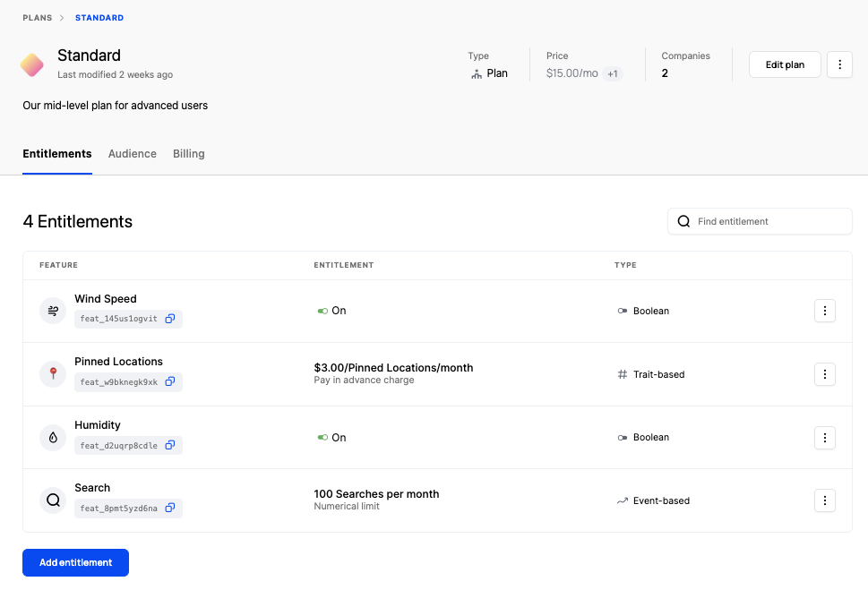This screenshot has width=868, height=590.
Task: Open Pinned Locations row actions menu
Action: pyautogui.click(x=824, y=374)
